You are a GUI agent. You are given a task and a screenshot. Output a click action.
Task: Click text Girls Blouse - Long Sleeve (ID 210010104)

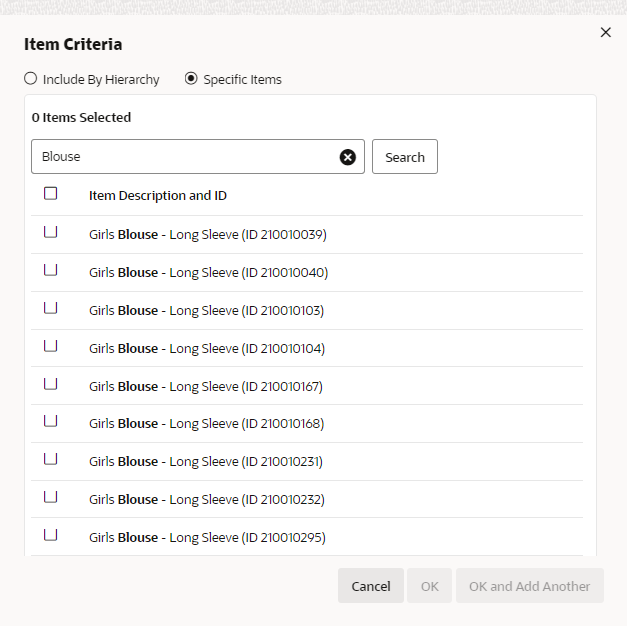(x=207, y=348)
